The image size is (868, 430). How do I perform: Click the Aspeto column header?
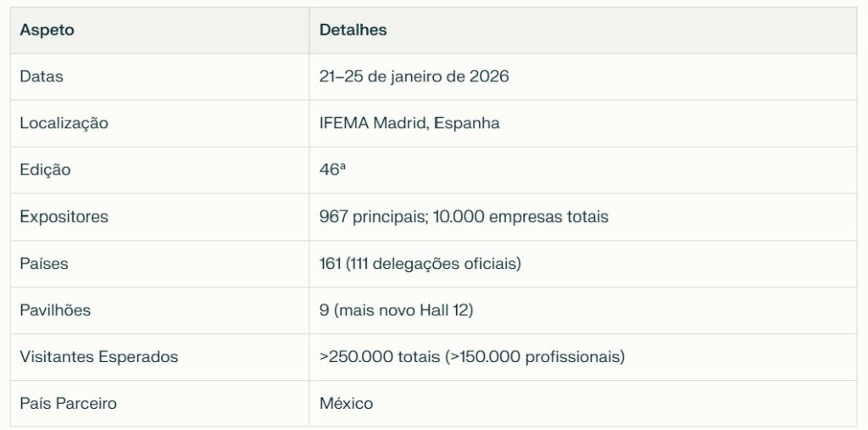pos(47,31)
